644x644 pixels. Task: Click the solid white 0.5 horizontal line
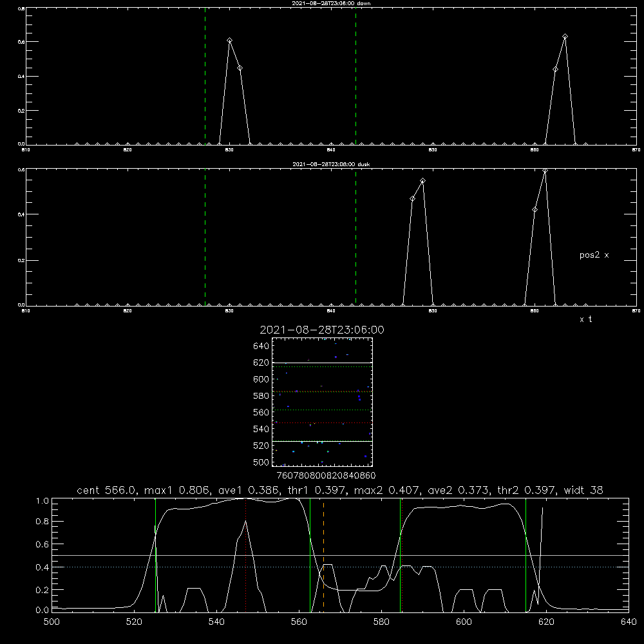tap(340, 555)
